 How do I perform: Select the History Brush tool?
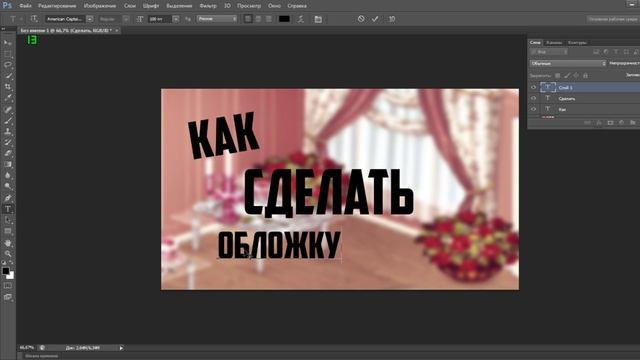(x=8, y=142)
